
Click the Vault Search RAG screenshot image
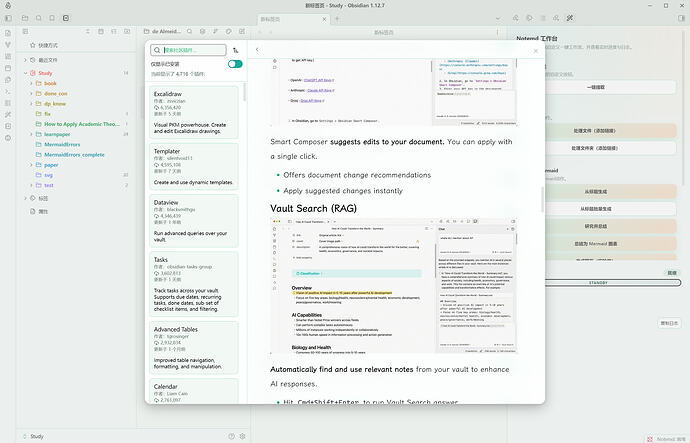[394, 286]
